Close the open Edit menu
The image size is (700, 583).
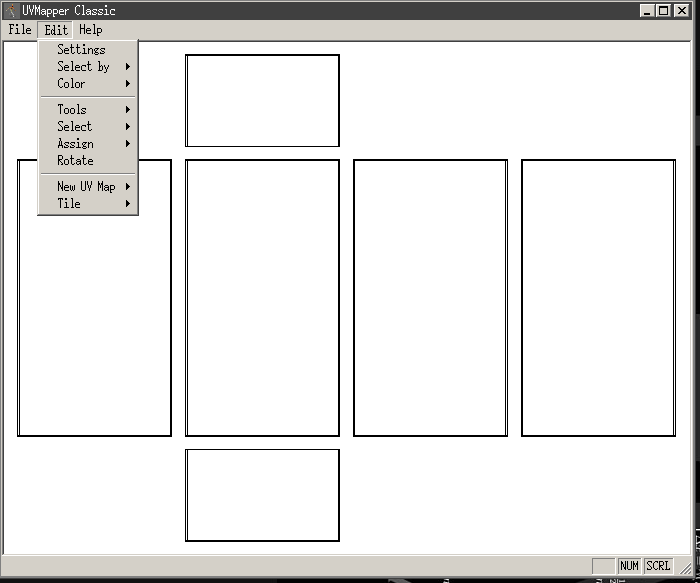(56, 30)
